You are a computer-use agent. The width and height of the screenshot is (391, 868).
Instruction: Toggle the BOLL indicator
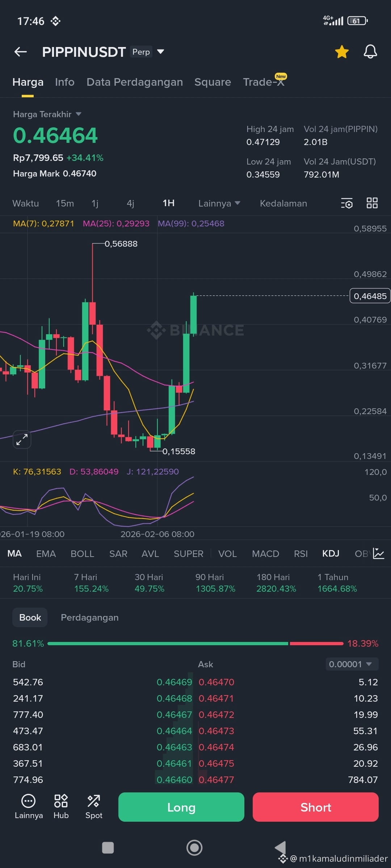tap(82, 553)
